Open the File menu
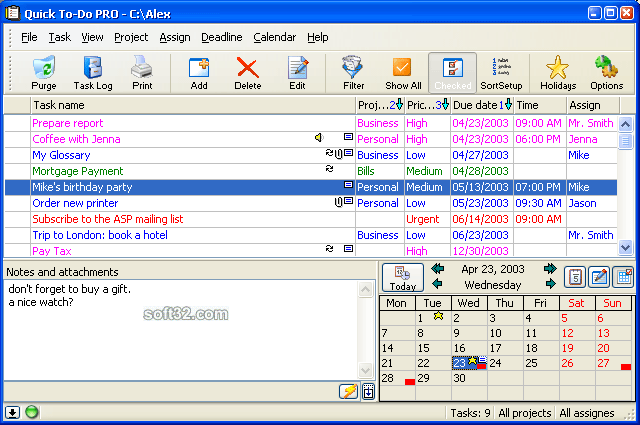 coord(29,37)
